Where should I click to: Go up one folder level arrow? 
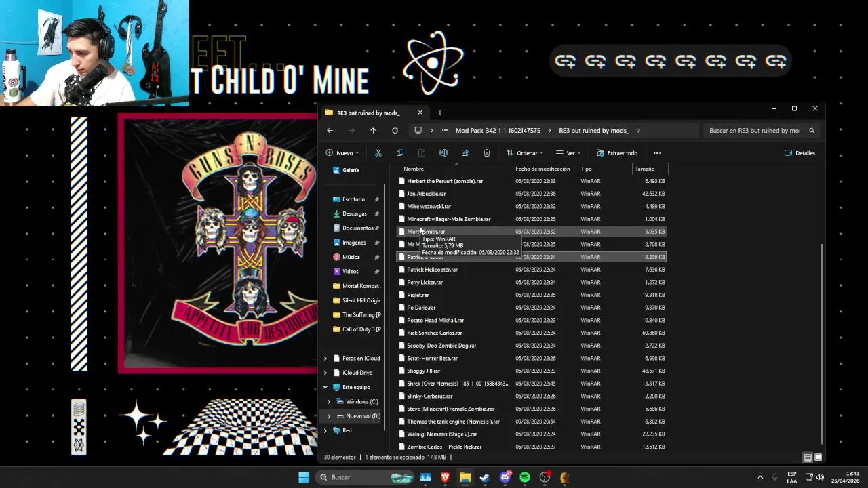[373, 131]
